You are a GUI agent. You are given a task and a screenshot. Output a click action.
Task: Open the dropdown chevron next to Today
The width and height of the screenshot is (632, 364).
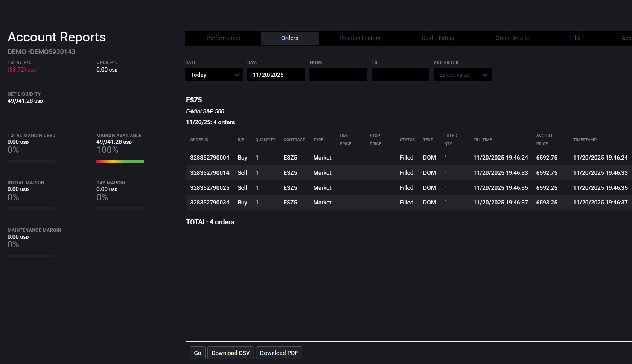[x=237, y=75]
